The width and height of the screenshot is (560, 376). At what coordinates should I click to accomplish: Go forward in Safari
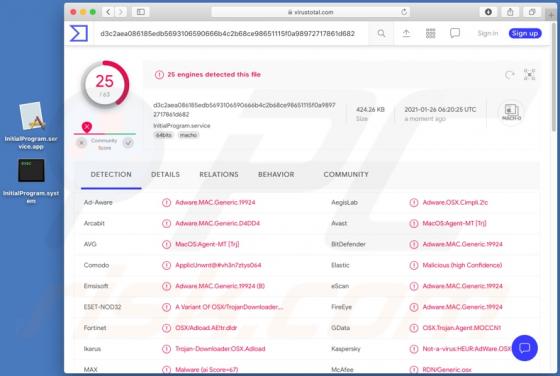121,12
